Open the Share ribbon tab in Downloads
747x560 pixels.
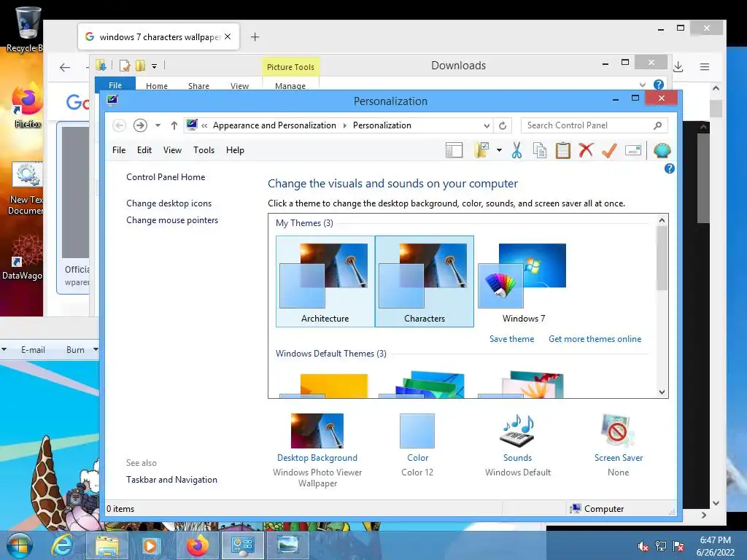click(x=198, y=86)
